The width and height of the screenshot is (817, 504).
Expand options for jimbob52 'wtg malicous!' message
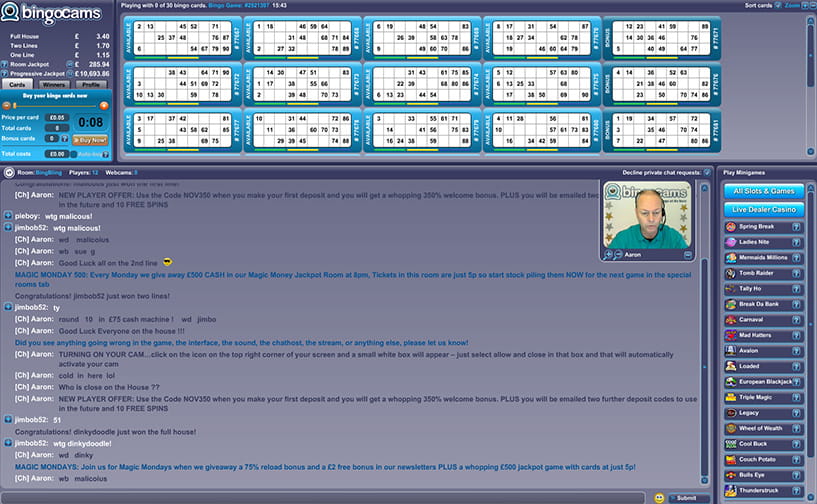(x=8, y=227)
